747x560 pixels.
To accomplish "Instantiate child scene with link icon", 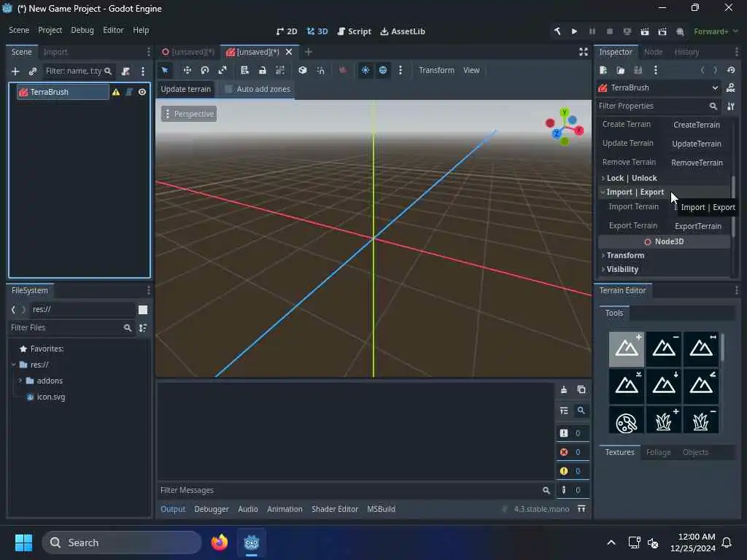I will click(32, 71).
